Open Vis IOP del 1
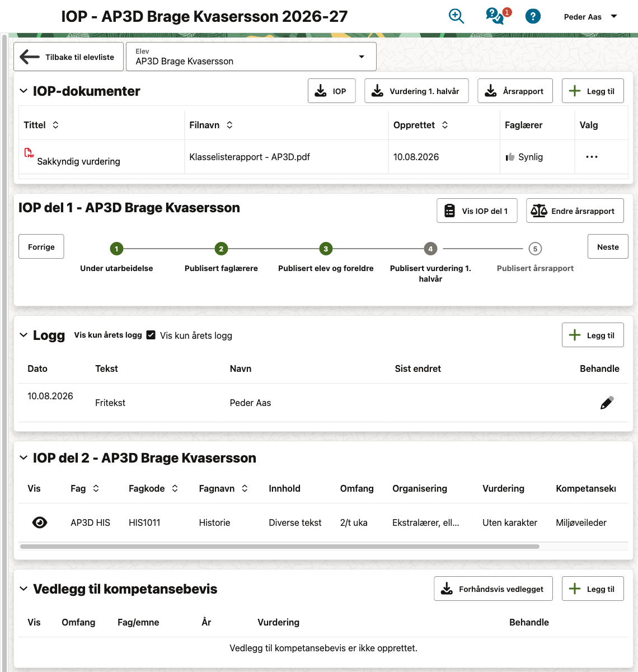Screen dimensions: 638x672 tap(477, 211)
